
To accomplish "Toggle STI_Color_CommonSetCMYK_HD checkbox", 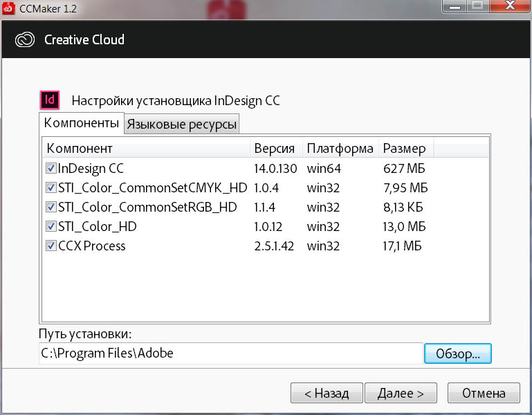I will [51, 187].
